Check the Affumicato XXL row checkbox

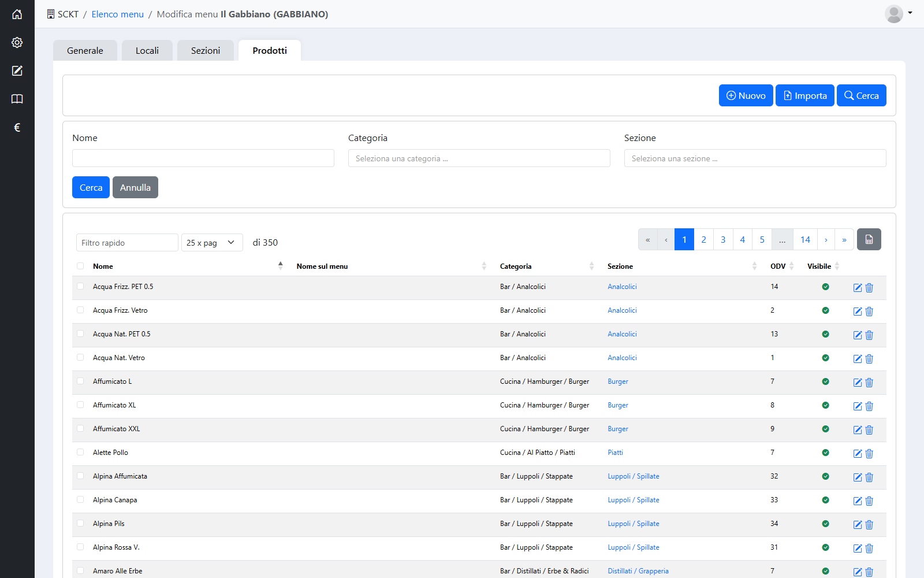[80, 428]
